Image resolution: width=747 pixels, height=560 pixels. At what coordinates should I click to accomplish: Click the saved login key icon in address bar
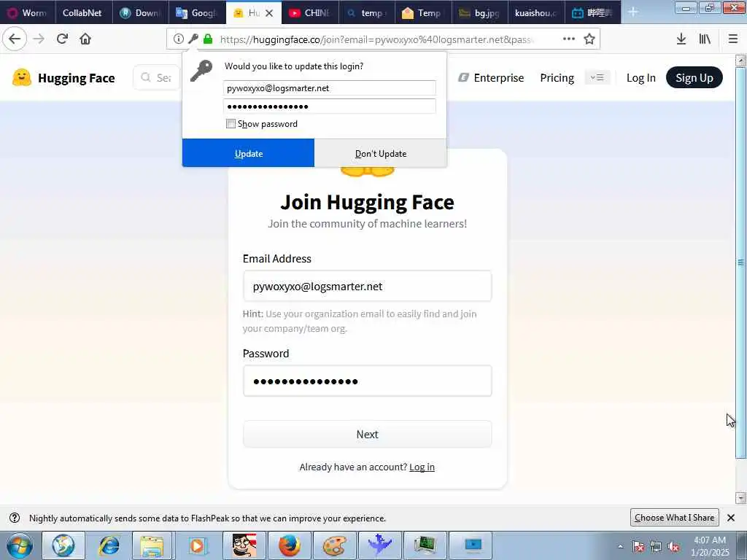(193, 39)
